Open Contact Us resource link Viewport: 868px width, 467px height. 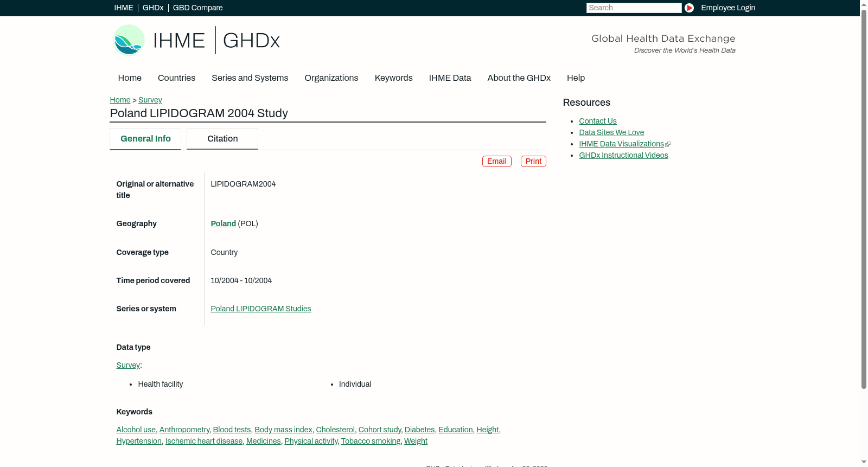coord(598,121)
